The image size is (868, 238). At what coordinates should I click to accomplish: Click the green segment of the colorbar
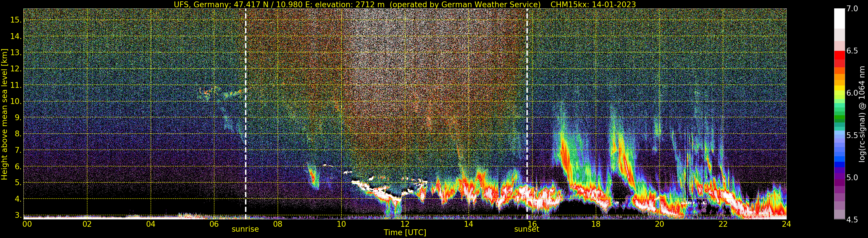[x=839, y=118]
